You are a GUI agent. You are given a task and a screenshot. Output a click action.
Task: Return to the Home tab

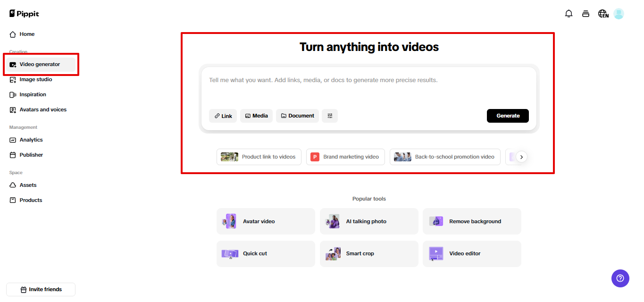click(26, 34)
